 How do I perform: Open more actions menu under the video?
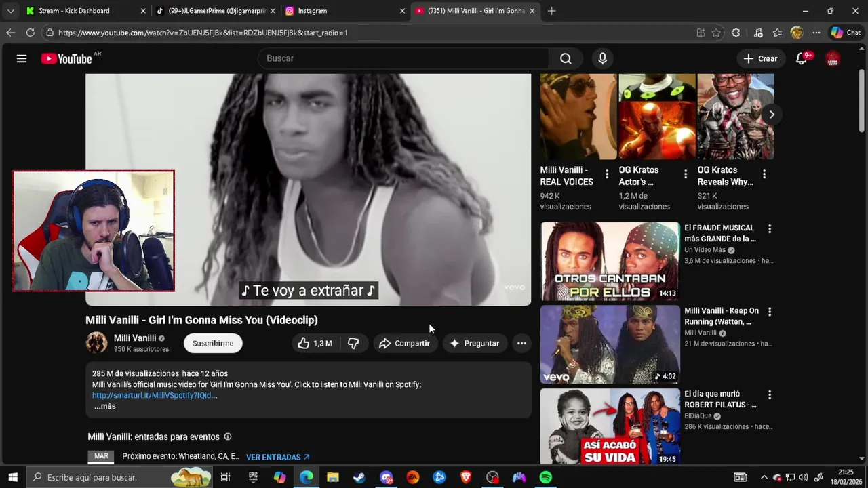tap(521, 344)
